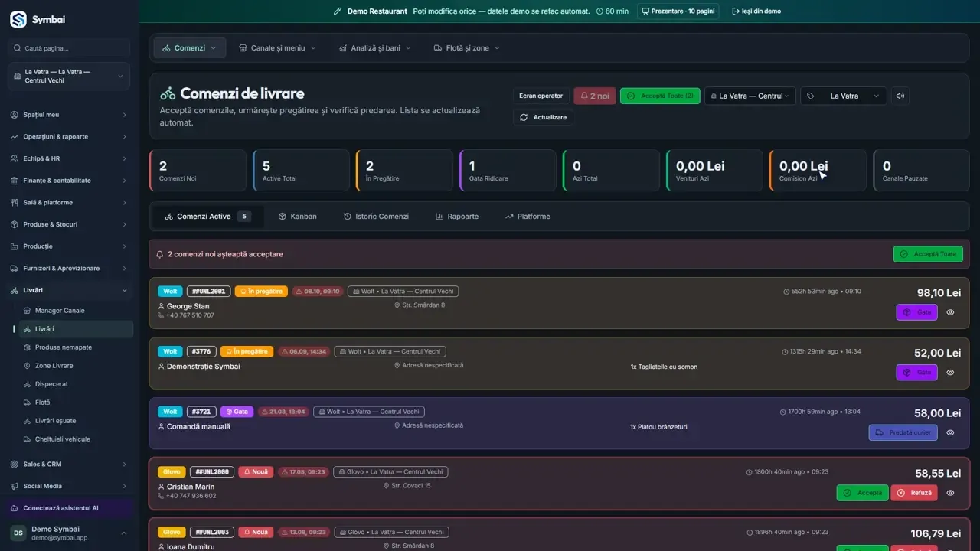980x551 pixels.
Task: Click the Ecran operator button
Action: (x=541, y=96)
